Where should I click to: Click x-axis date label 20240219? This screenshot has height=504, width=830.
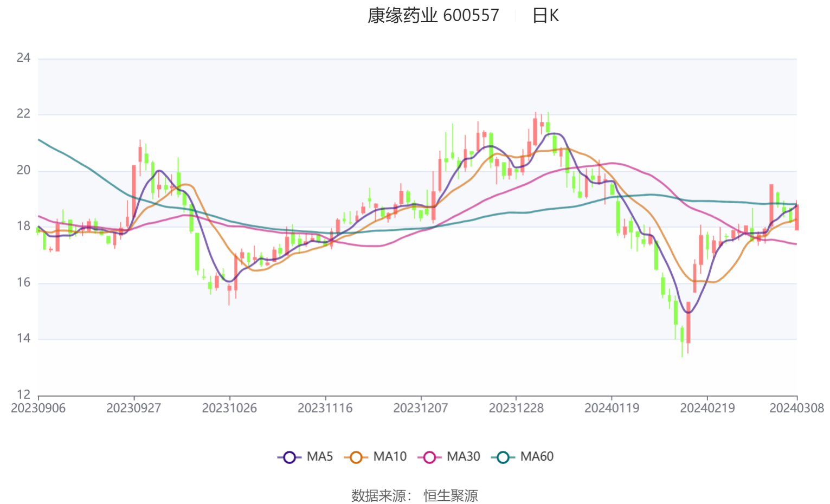click(707, 408)
